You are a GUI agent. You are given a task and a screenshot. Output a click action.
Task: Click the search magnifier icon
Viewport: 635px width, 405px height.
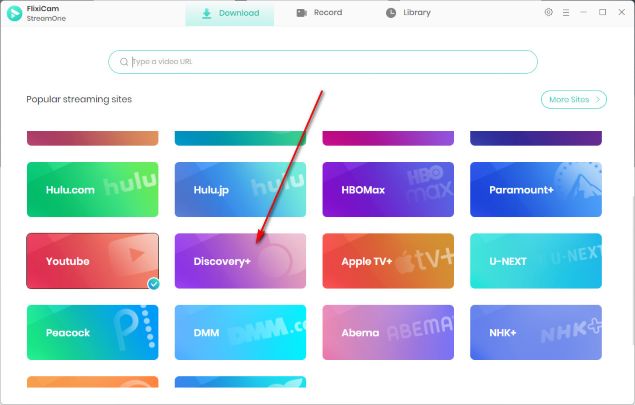(x=124, y=62)
